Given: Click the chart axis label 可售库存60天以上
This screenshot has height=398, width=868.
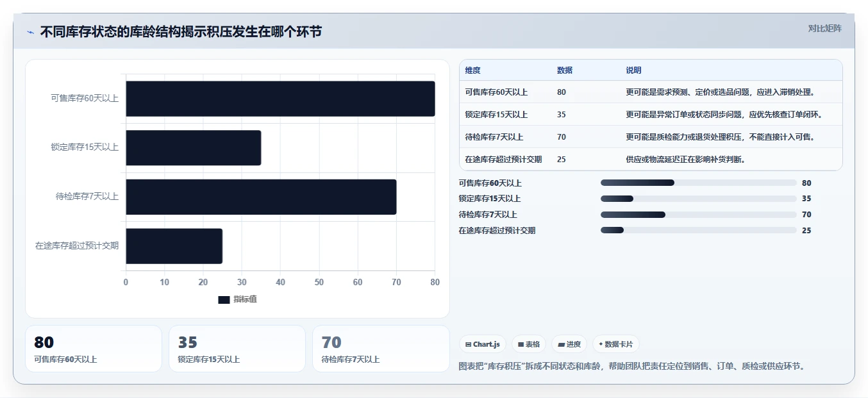Looking at the screenshot, I should click(x=85, y=99).
